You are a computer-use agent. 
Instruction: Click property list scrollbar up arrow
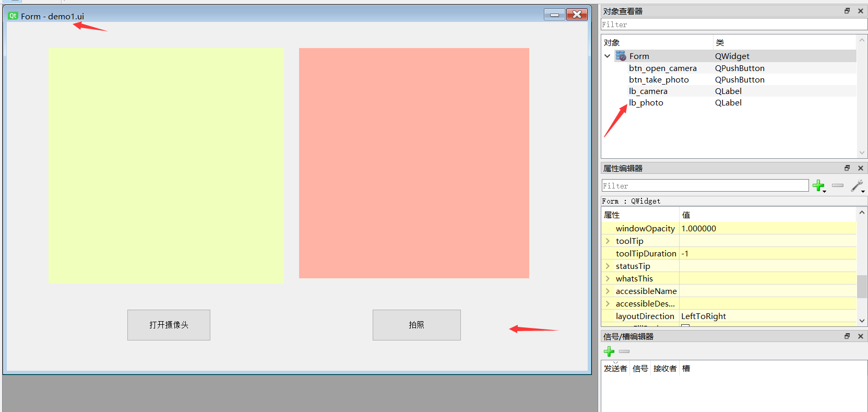coord(862,213)
